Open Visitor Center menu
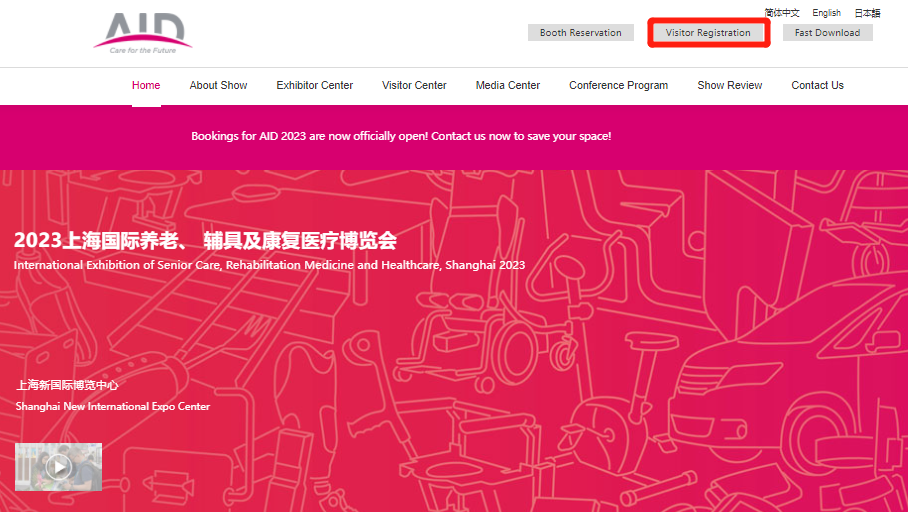Screen dimensions: 908x512 pos(414,85)
